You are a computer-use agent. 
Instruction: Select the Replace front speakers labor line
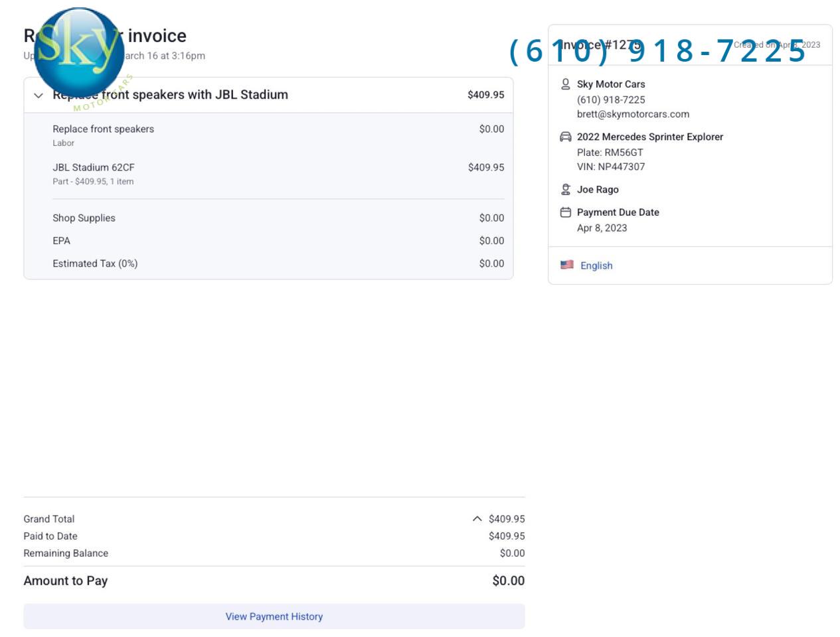[103, 129]
